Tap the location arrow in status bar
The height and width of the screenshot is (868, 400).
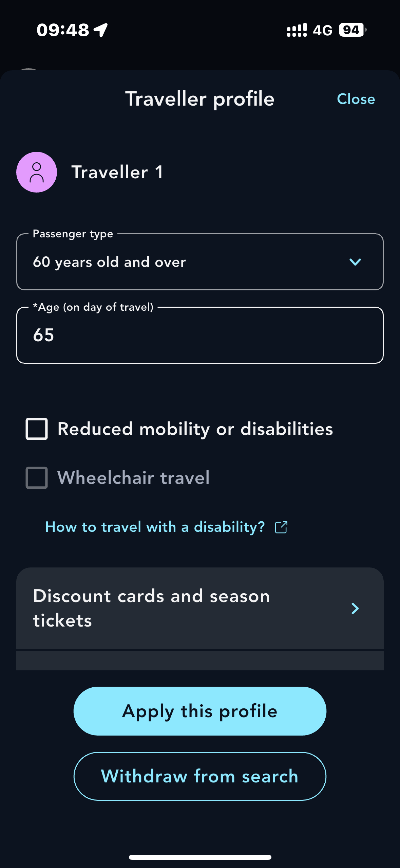tap(101, 30)
